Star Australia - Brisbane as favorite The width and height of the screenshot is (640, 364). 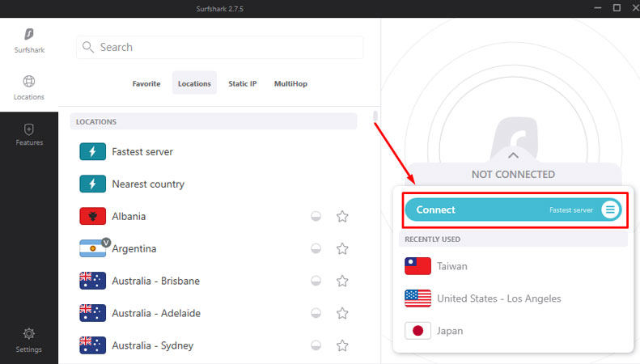click(342, 281)
